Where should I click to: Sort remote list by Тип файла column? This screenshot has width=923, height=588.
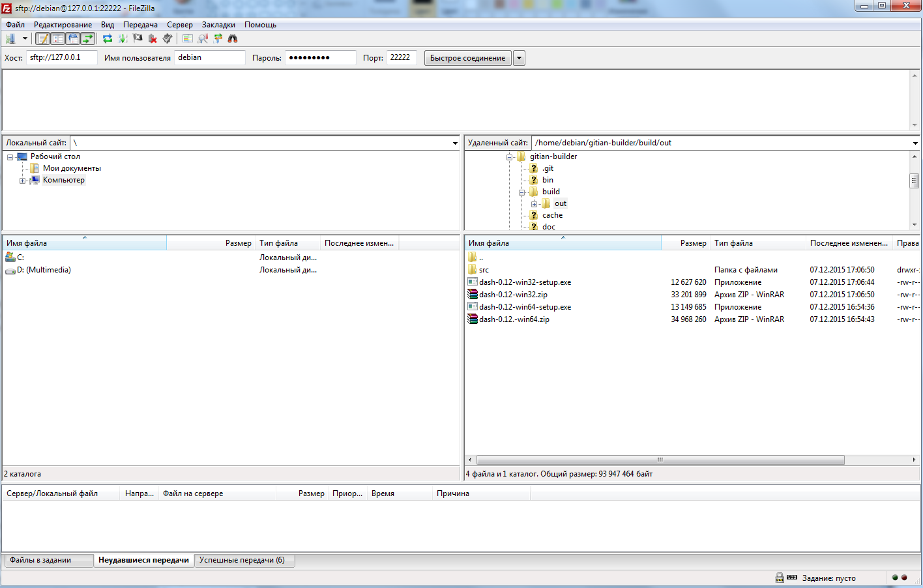[758, 243]
